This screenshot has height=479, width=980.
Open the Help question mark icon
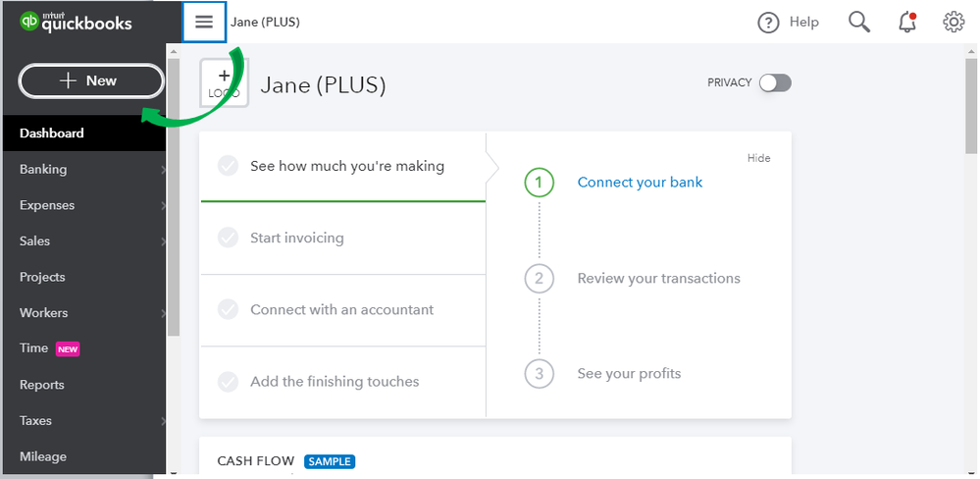(x=768, y=23)
